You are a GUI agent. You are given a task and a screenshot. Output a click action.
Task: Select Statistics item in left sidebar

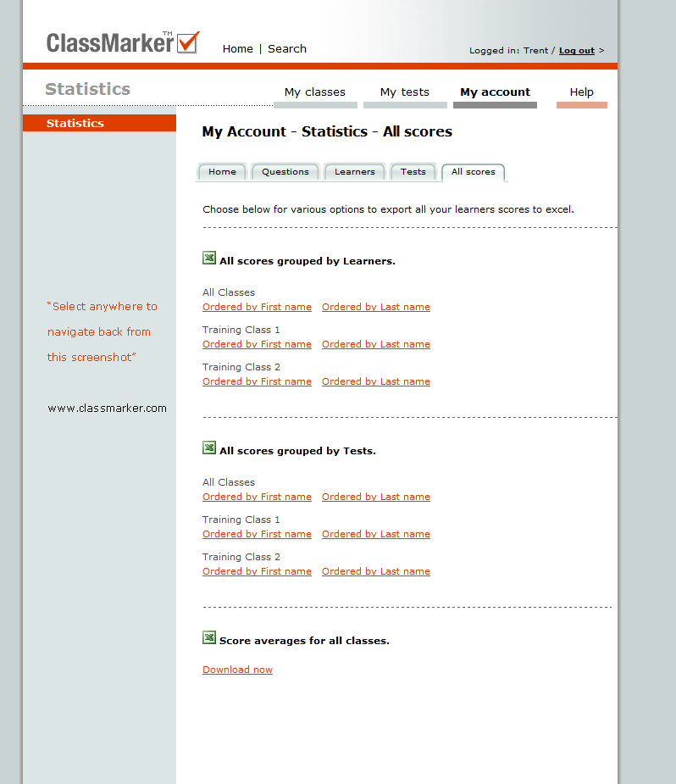(x=99, y=123)
